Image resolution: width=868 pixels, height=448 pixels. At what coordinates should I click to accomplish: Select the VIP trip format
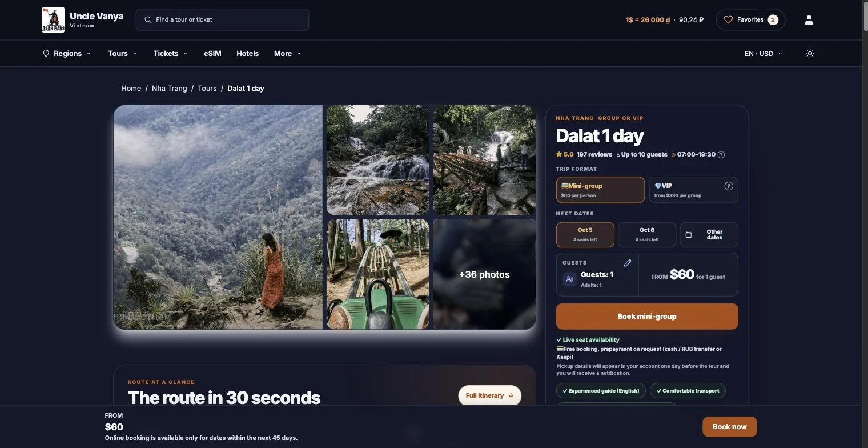[x=693, y=190]
